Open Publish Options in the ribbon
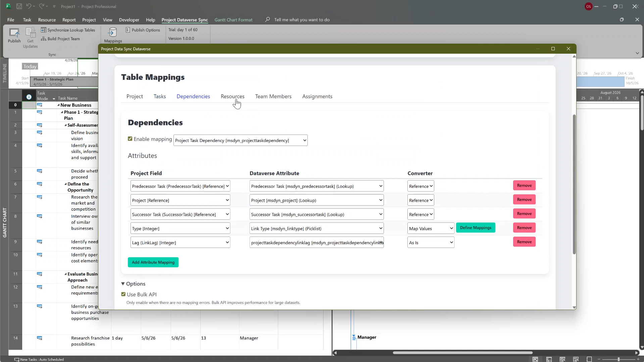 (x=143, y=30)
